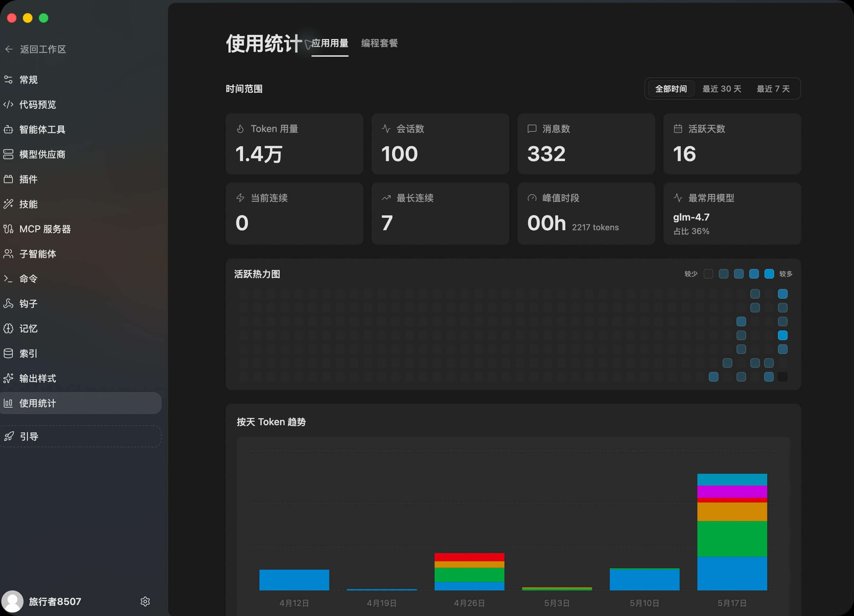Open the 常规 settings page
854x616 pixels.
81,80
